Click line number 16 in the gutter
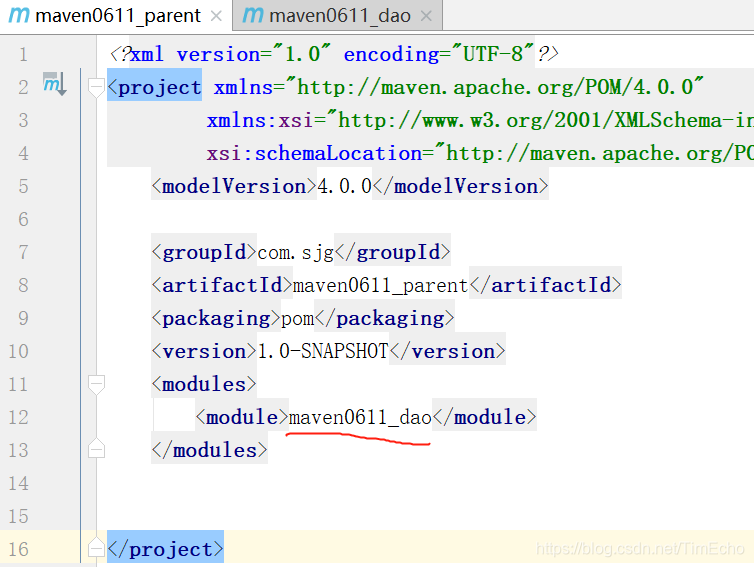The image size is (754, 567). 18,549
